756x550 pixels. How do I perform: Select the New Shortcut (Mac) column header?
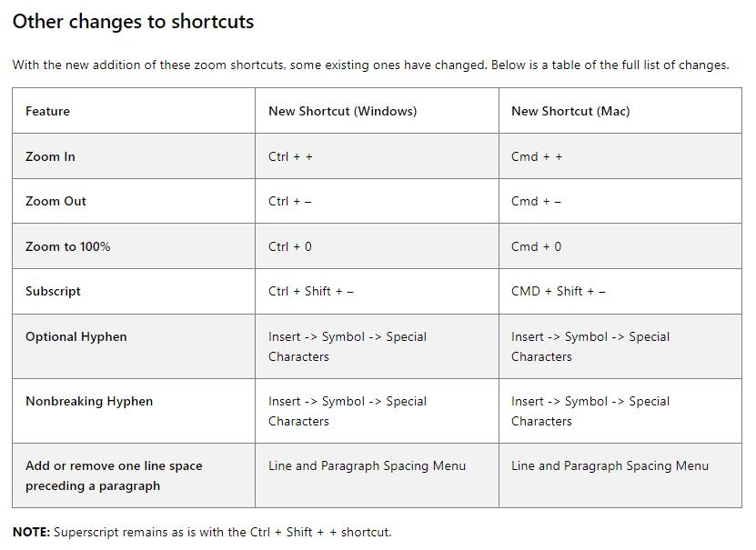point(570,111)
